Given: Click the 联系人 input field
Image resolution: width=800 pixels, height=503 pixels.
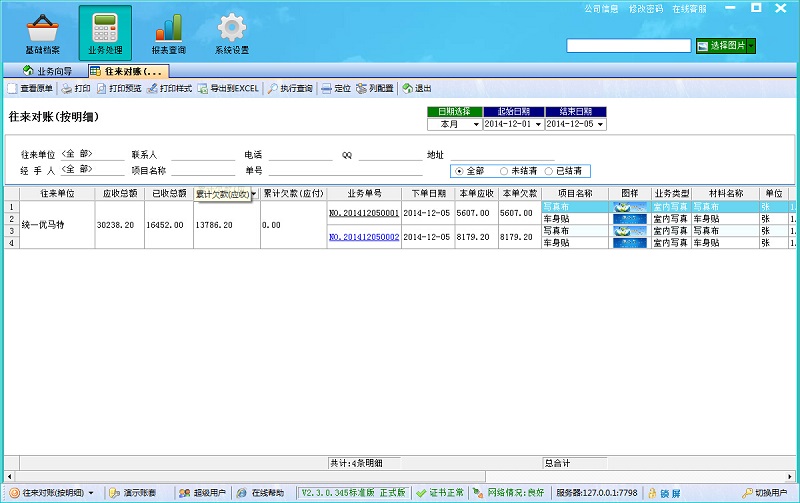Looking at the screenshot, I should [202, 155].
